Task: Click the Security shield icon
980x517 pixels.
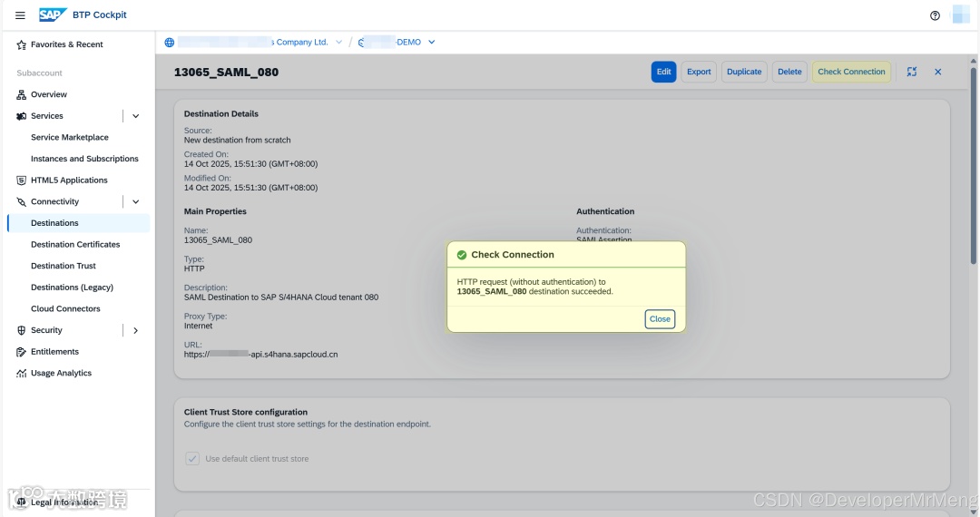Action: coord(21,330)
